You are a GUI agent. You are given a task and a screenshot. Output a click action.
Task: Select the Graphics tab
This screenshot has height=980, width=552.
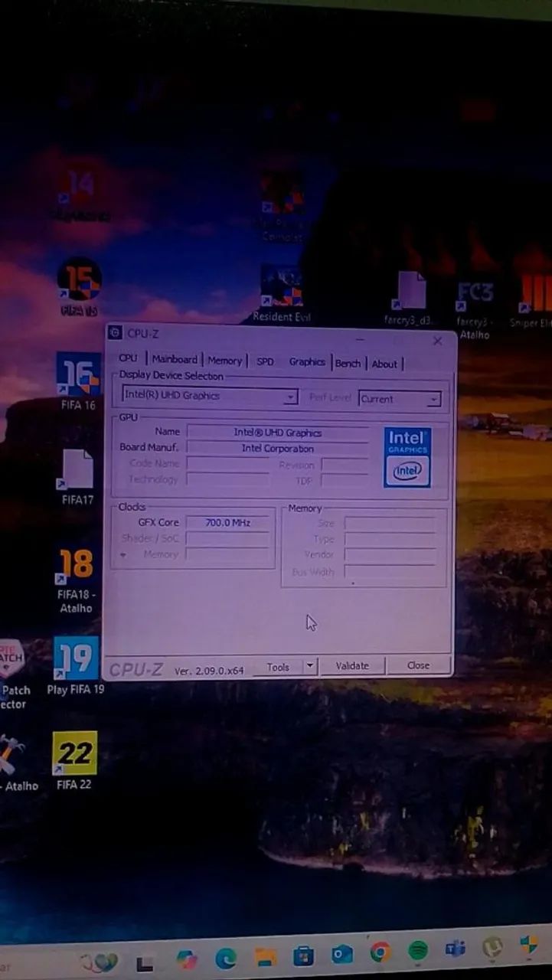point(307,362)
